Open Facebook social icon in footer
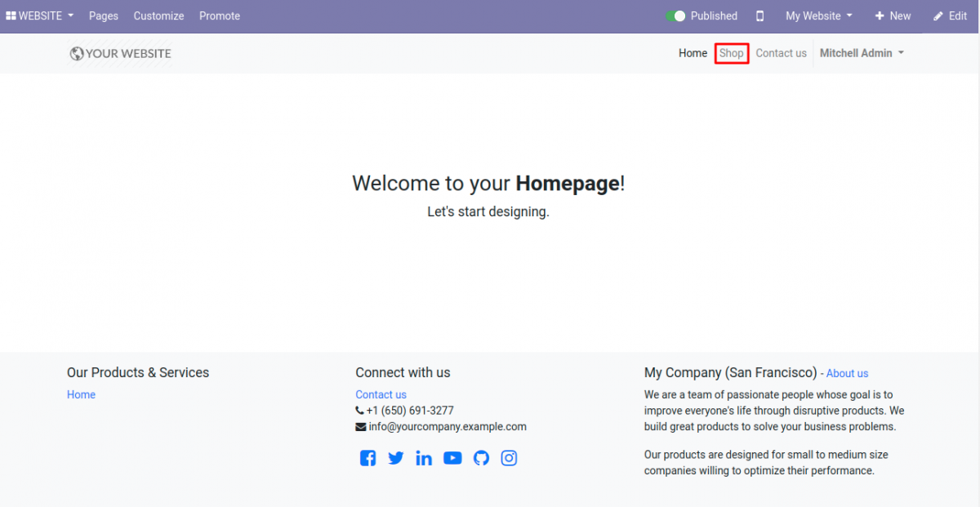Screen dimensions: 980x507 (367, 458)
